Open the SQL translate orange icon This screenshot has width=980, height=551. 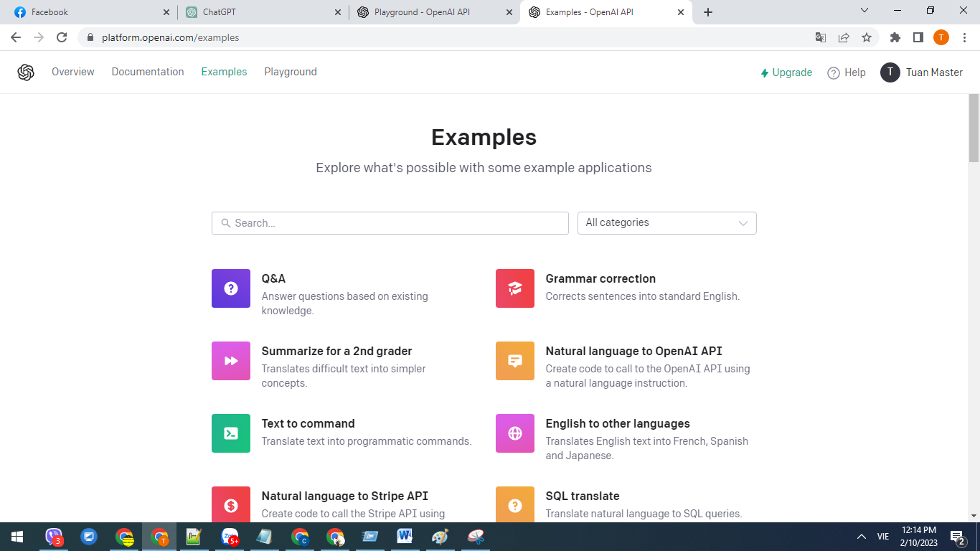515,504
